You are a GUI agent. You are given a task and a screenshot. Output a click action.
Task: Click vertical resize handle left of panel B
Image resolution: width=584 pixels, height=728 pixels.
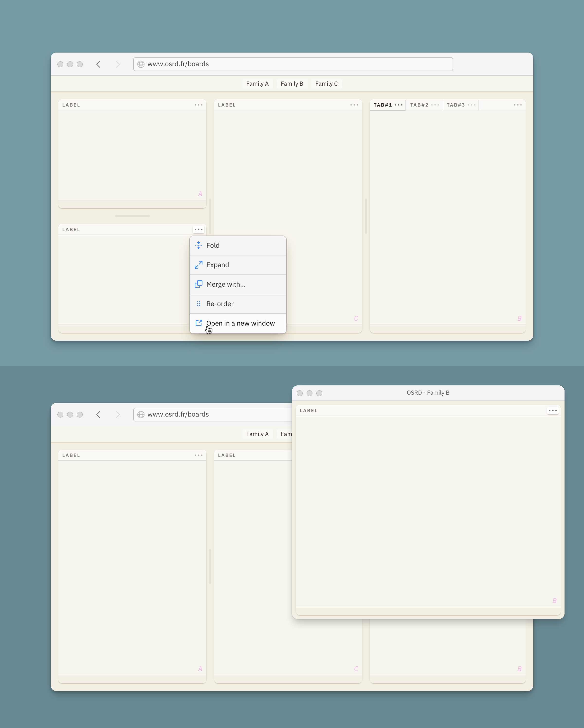coord(366,216)
